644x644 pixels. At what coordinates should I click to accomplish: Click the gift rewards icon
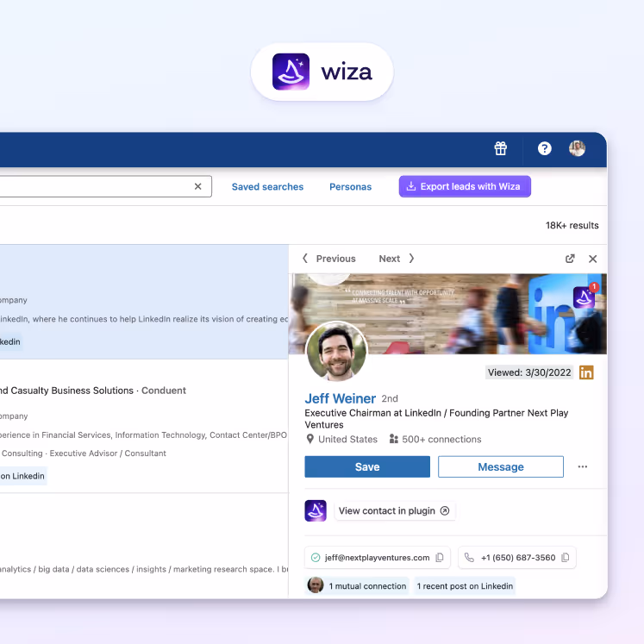(x=500, y=148)
